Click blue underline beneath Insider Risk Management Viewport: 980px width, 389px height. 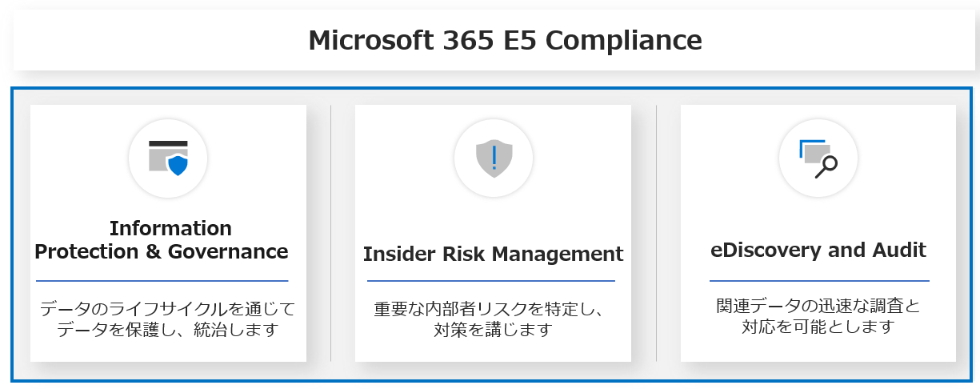(x=491, y=281)
